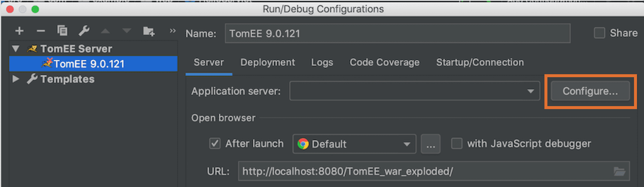The height and width of the screenshot is (187, 644).
Task: Enable with JavaScript debugger checkbox
Action: (457, 144)
